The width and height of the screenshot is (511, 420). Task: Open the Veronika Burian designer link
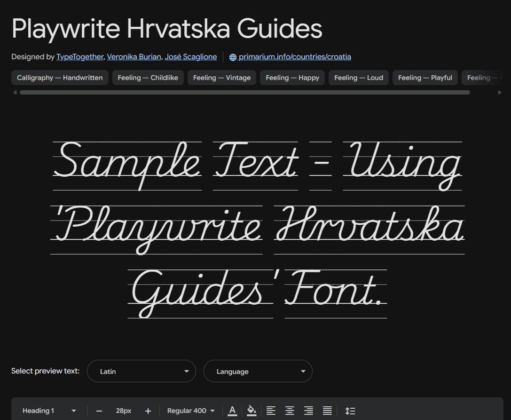pos(134,57)
